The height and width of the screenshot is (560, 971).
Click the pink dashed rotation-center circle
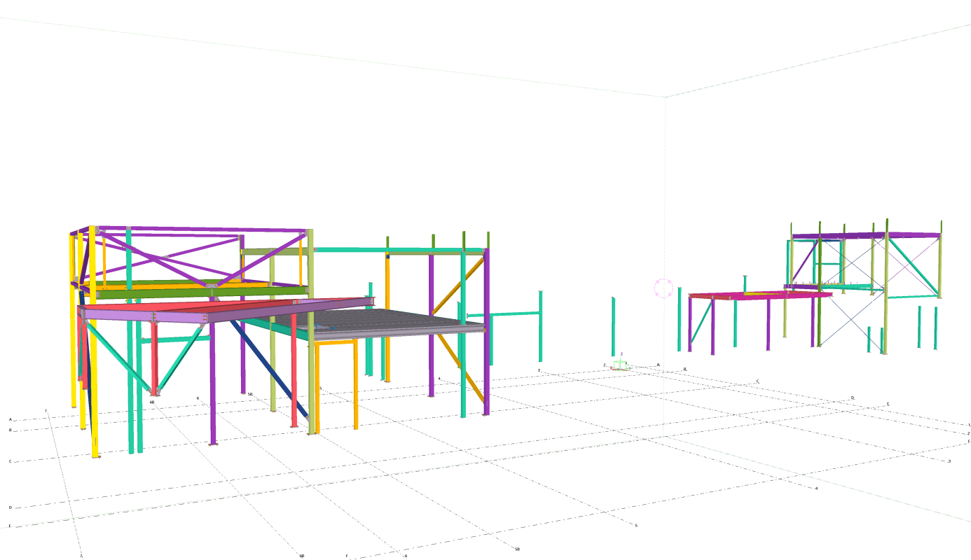[x=663, y=288]
